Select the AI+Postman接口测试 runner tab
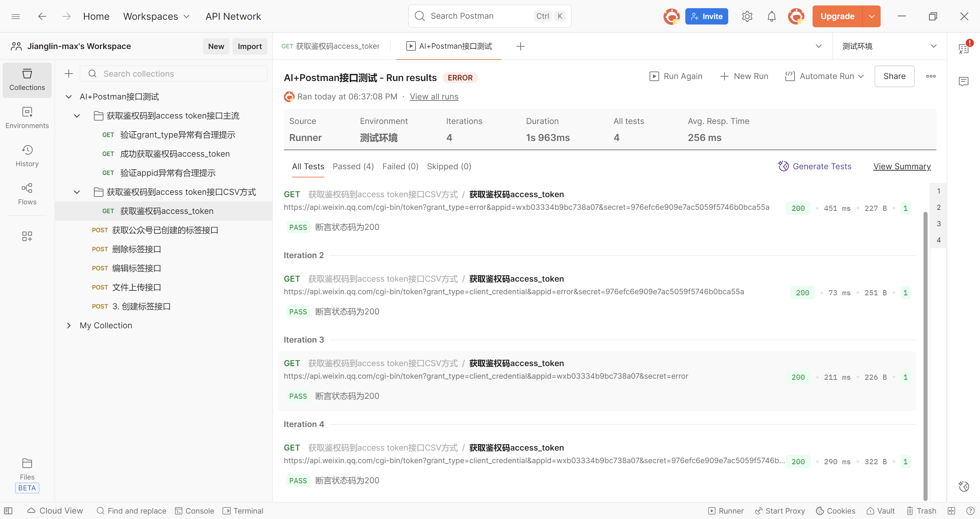Image resolution: width=980 pixels, height=519 pixels. tap(449, 46)
